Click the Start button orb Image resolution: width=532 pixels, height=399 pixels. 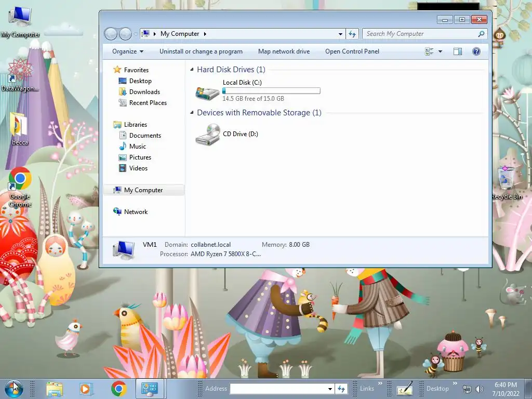pyautogui.click(x=14, y=389)
